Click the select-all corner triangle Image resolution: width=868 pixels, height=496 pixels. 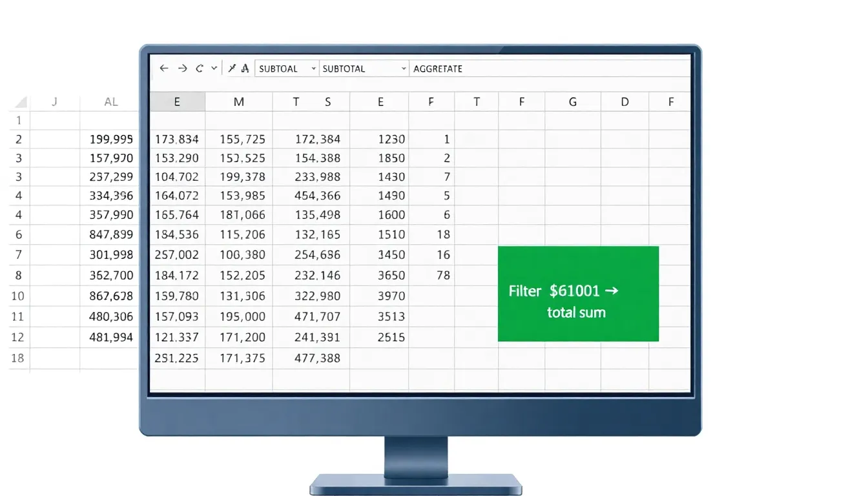[x=21, y=102]
